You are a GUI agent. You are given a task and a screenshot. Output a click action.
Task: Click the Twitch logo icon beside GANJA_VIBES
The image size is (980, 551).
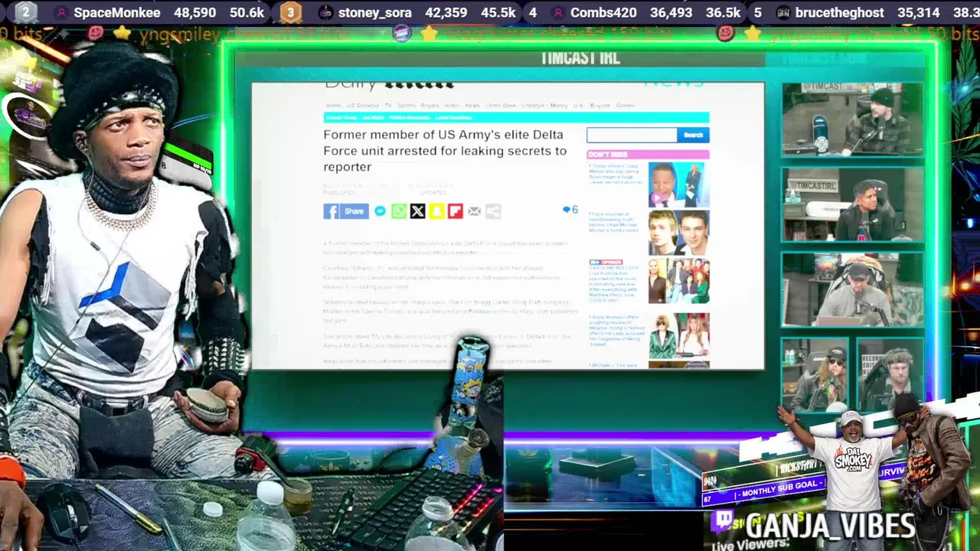(723, 523)
